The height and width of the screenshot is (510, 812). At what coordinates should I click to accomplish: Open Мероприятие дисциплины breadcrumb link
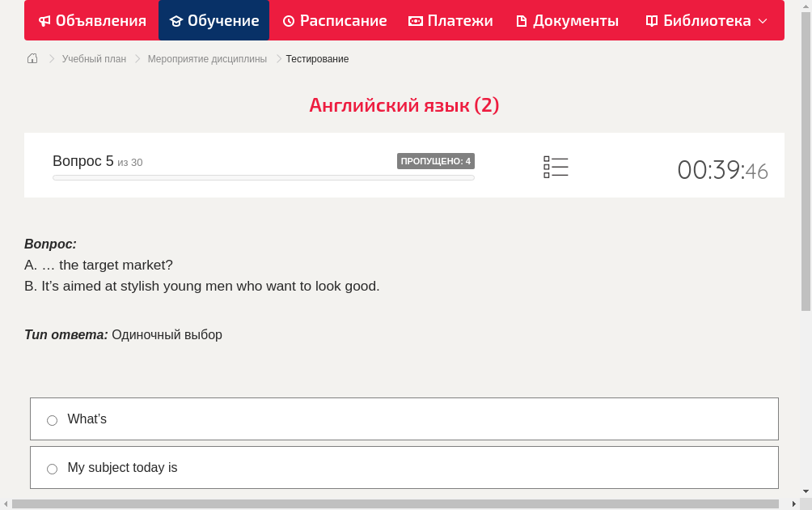(207, 59)
